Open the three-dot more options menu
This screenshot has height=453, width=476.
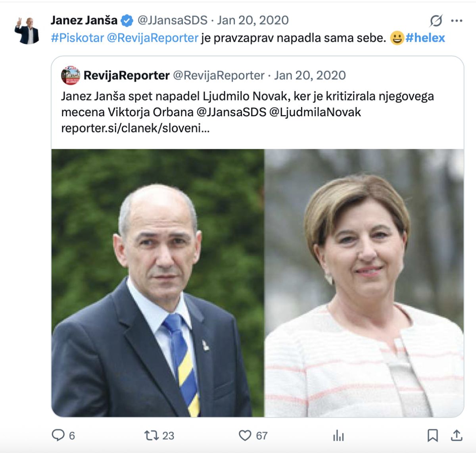pyautogui.click(x=457, y=21)
